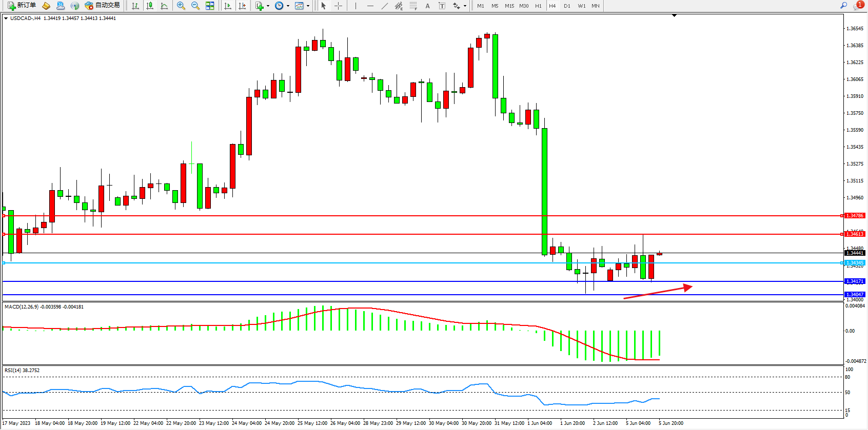Click the red 1.34786 price level label
The image size is (868, 430).
click(x=855, y=216)
